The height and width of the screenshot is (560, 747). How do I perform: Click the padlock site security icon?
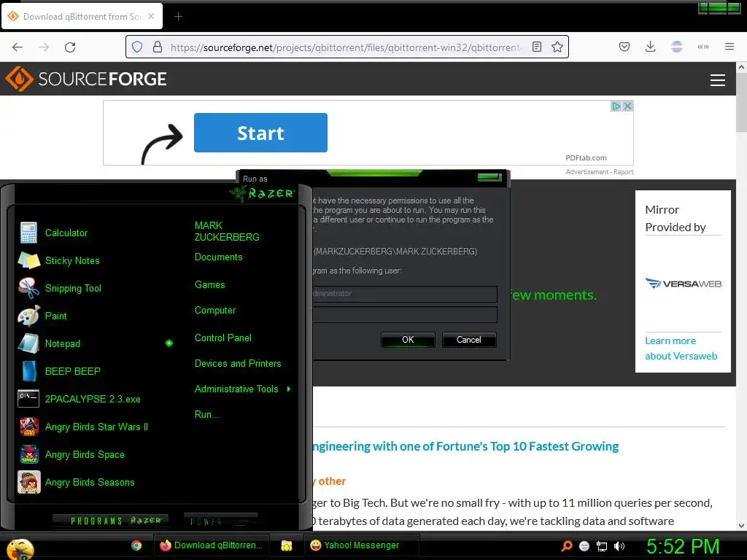point(158,47)
